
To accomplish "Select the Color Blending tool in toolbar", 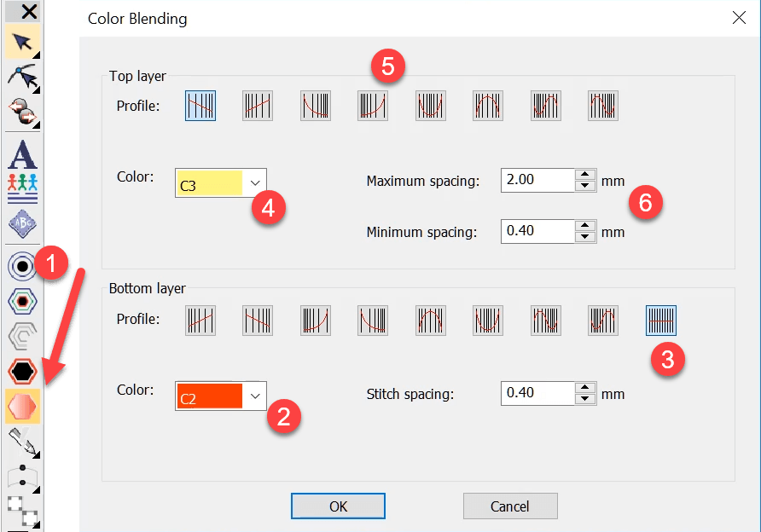I will (x=22, y=408).
